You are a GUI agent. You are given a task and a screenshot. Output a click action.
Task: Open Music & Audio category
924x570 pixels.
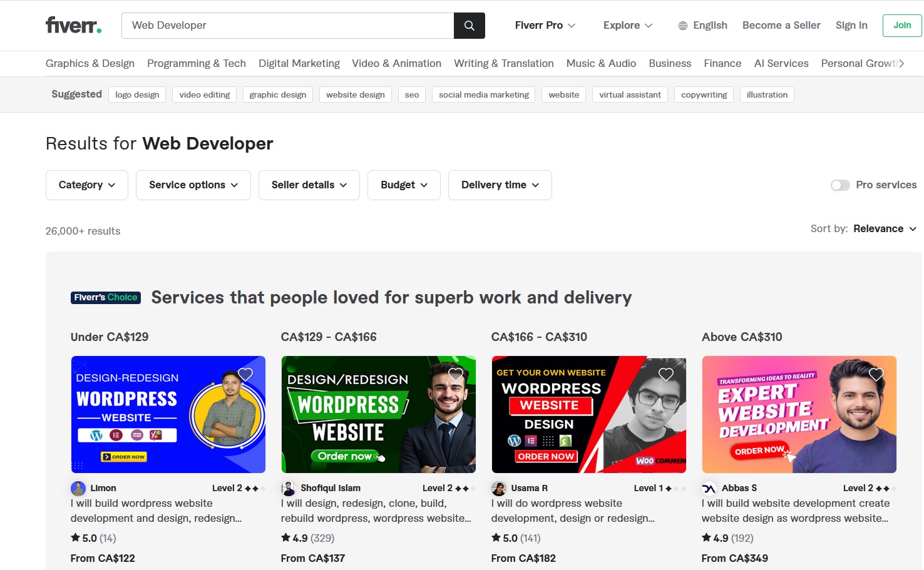point(601,63)
